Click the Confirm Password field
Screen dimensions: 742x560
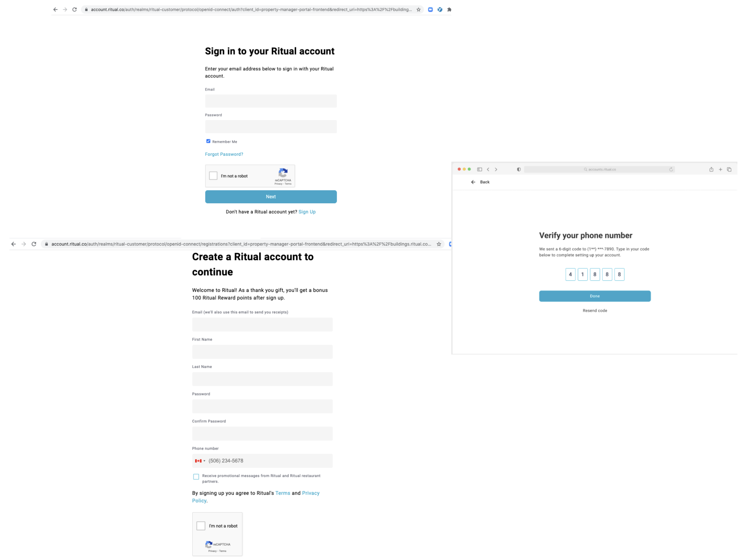click(262, 434)
